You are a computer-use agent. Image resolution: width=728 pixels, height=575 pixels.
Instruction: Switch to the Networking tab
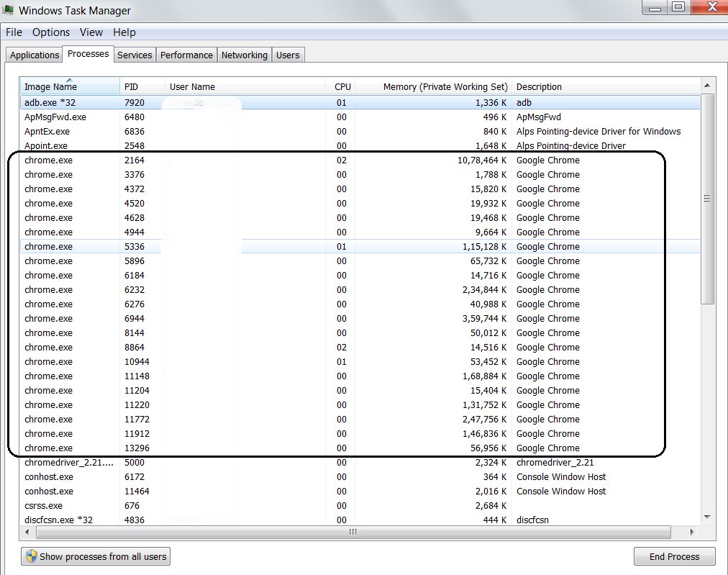244,55
